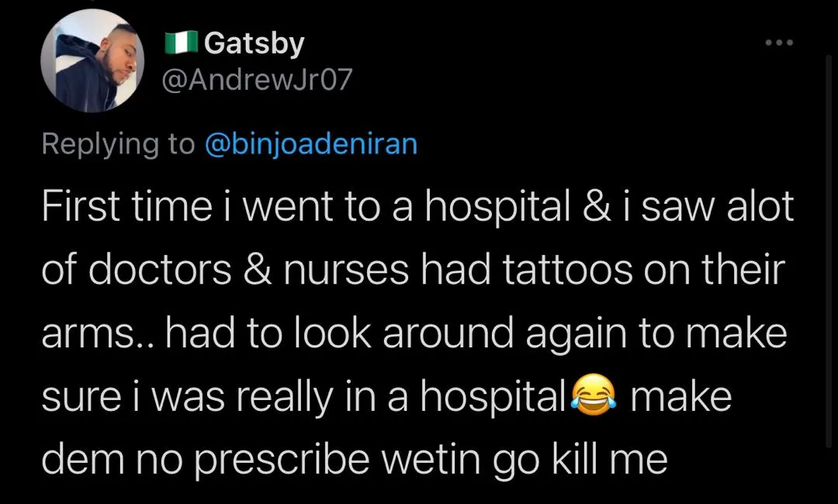Image resolution: width=838 pixels, height=504 pixels.
Task: Click the word 'alot' ending the first line
Action: [x=760, y=206]
